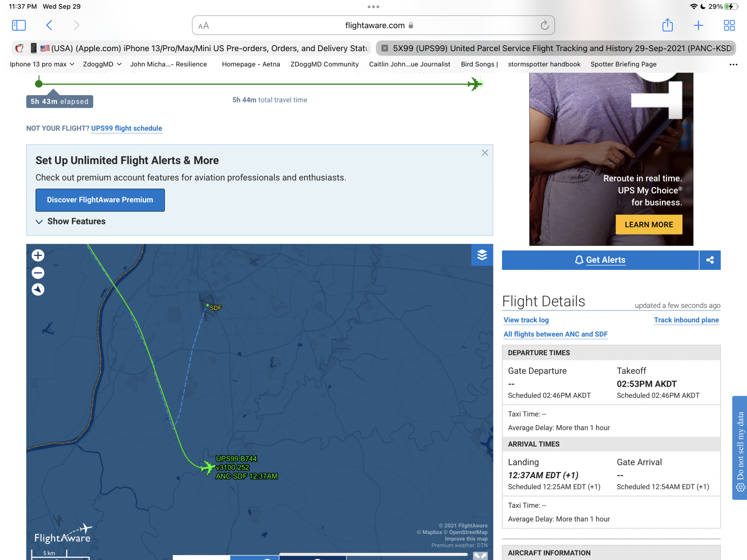
Task: Click Discover FlightAware Premium button
Action: pyautogui.click(x=100, y=200)
